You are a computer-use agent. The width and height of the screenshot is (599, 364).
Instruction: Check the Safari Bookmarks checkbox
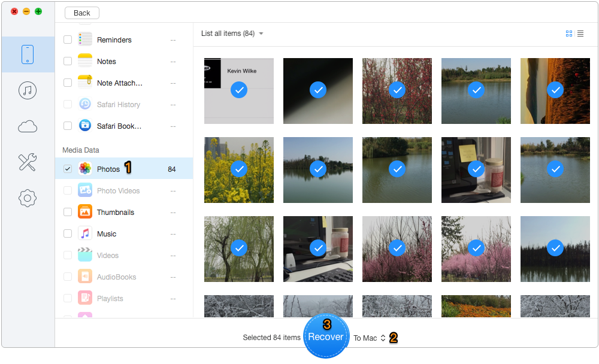(x=68, y=126)
